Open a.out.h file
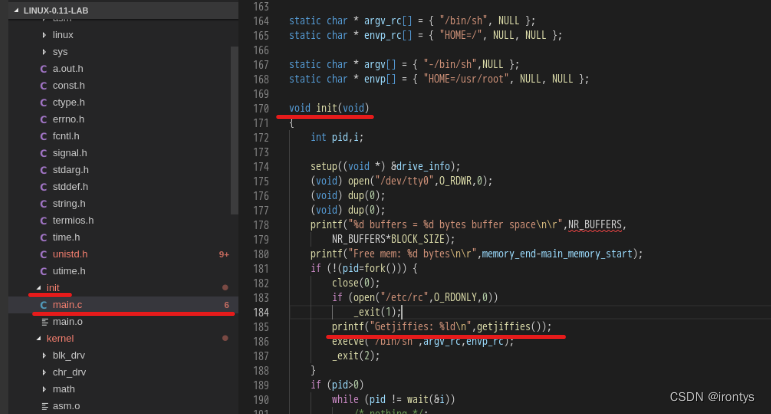This screenshot has width=771, height=414. coord(68,68)
